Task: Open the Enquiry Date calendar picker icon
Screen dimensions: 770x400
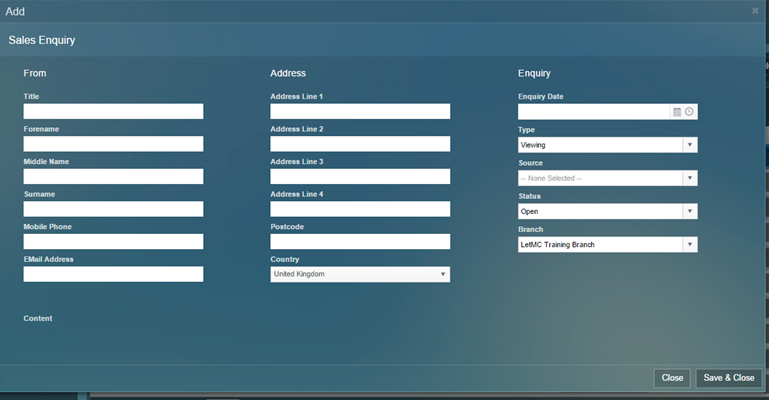Action: [x=677, y=112]
